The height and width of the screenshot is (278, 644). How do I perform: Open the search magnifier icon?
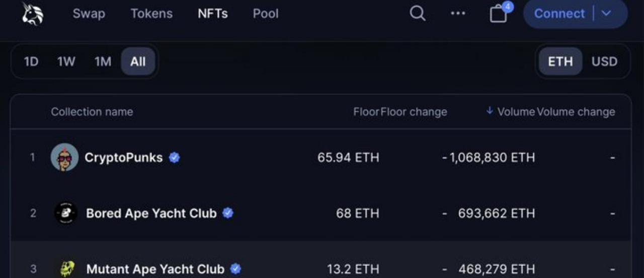point(418,14)
